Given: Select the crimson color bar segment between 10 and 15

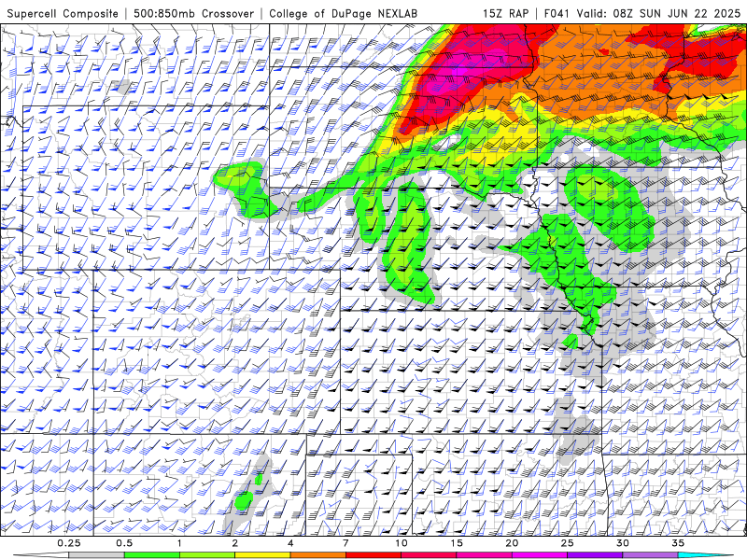Looking at the screenshot, I should [x=429, y=555].
